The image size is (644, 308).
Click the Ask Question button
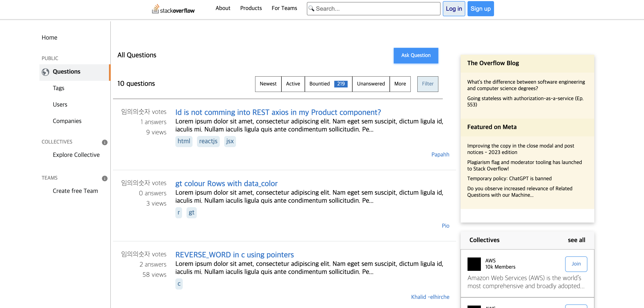[416, 55]
